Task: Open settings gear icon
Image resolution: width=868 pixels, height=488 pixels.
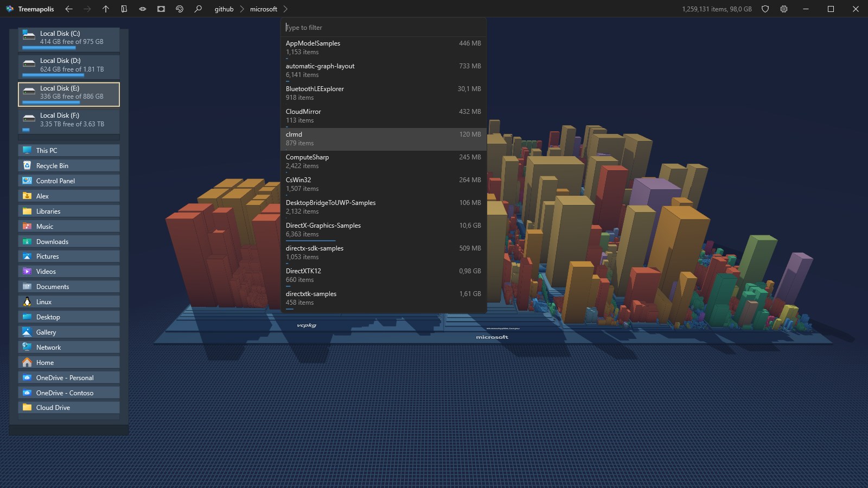Action: pos(784,9)
